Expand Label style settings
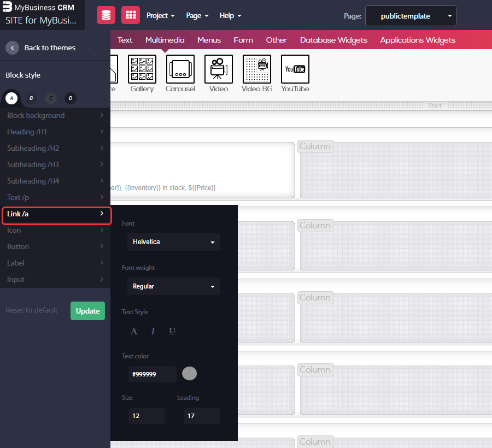Screen dimensions: 492x448 click(x=55, y=263)
